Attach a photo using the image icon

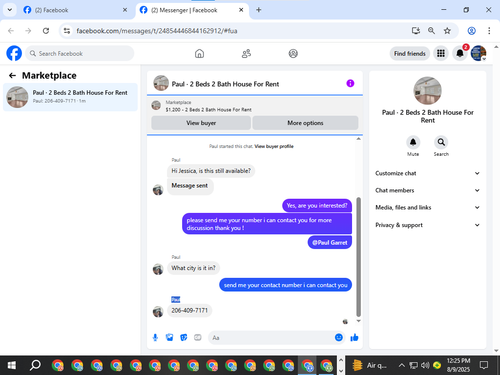[169, 338]
